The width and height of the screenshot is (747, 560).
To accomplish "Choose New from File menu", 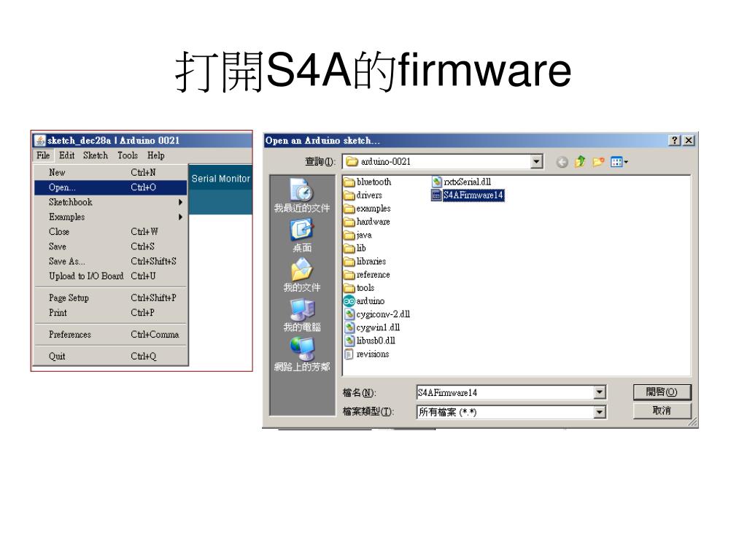I will (x=111, y=172).
